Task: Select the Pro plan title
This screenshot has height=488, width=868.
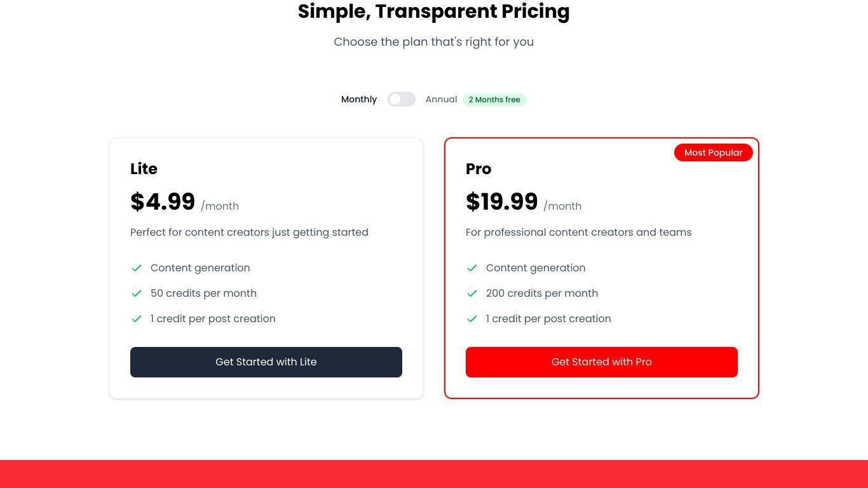Action: click(478, 169)
